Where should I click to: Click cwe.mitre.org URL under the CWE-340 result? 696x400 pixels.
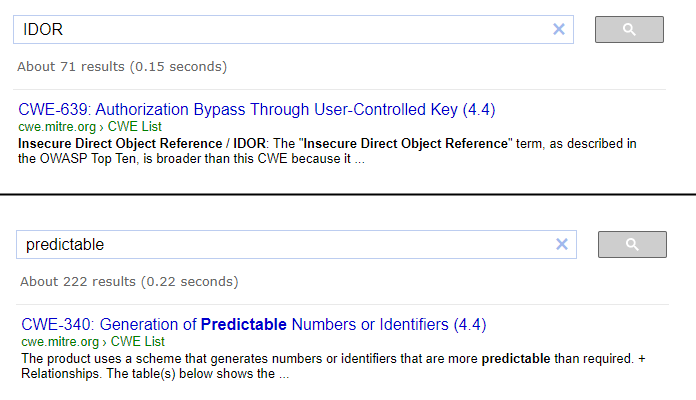coord(60,342)
